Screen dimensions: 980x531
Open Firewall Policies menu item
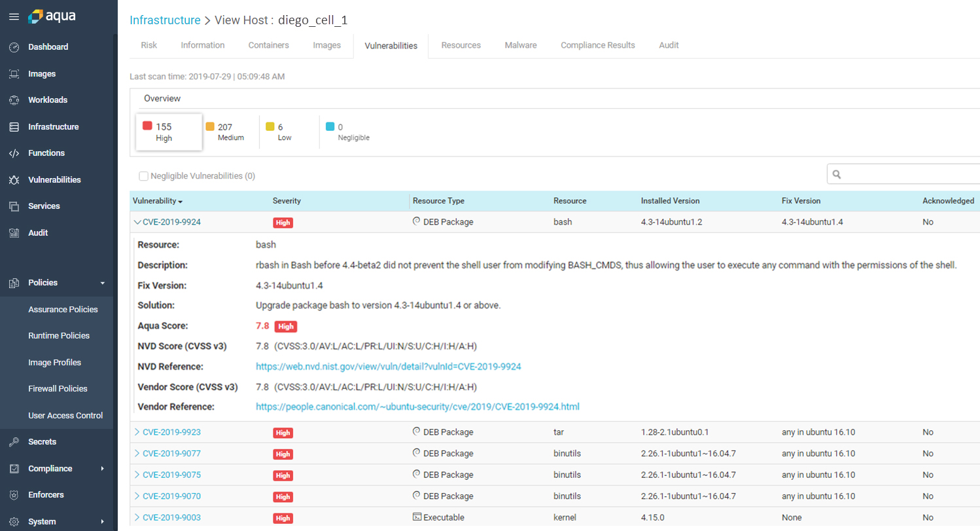[58, 389]
